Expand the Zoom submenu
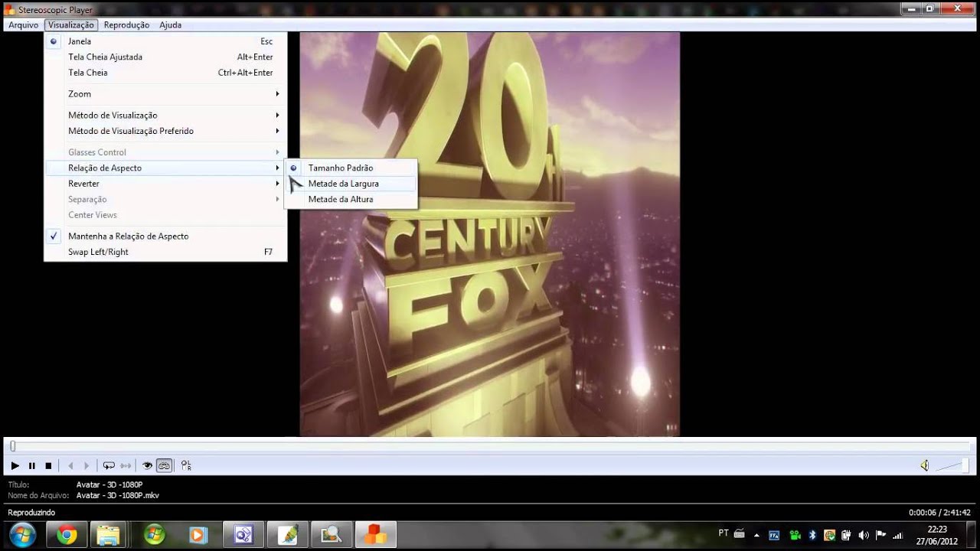 [165, 94]
